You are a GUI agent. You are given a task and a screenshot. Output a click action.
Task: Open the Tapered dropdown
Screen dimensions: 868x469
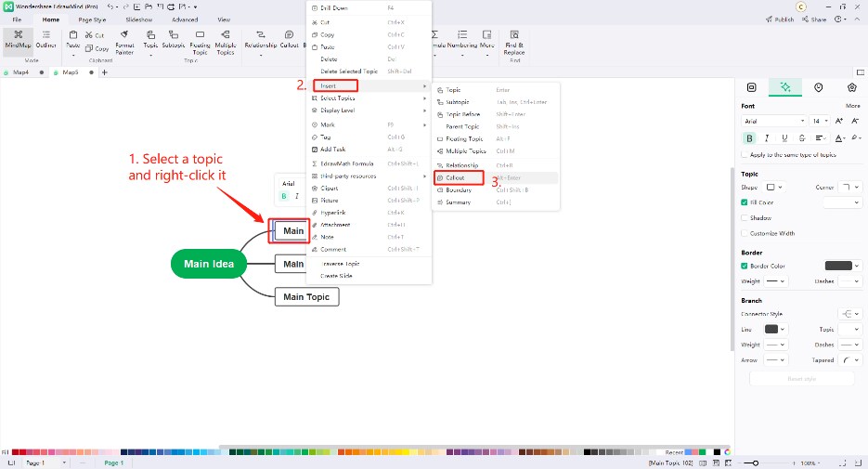[850, 360]
